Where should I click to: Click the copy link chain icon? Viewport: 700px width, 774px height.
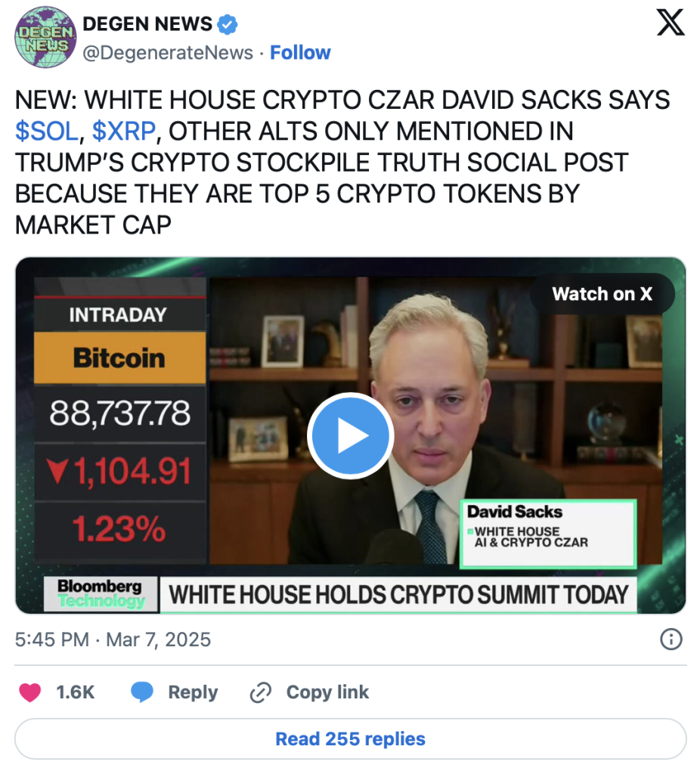click(261, 692)
